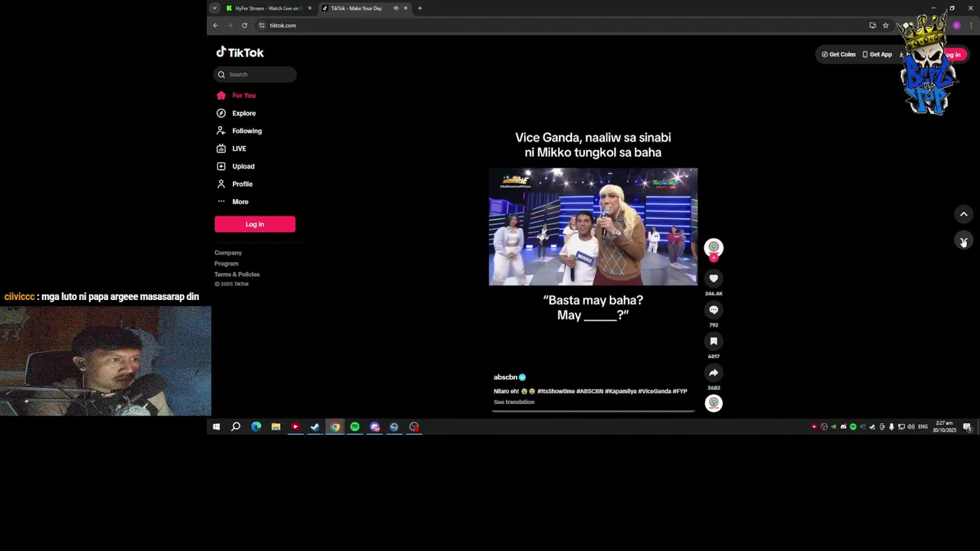
Task: Open a new browser tab
Action: click(x=420, y=8)
